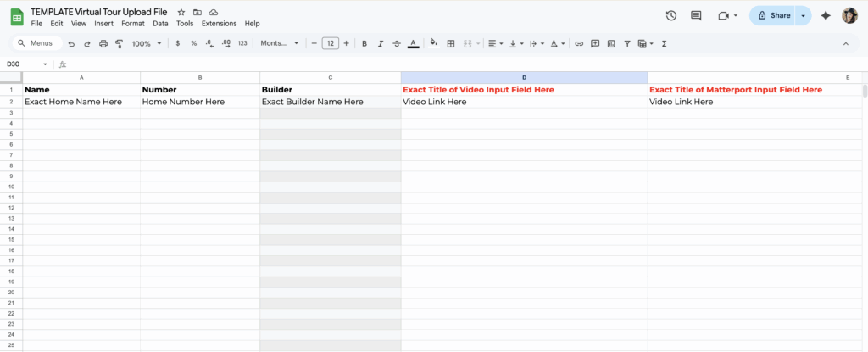868x352 pixels.
Task: Open the Format menu
Action: tap(132, 24)
